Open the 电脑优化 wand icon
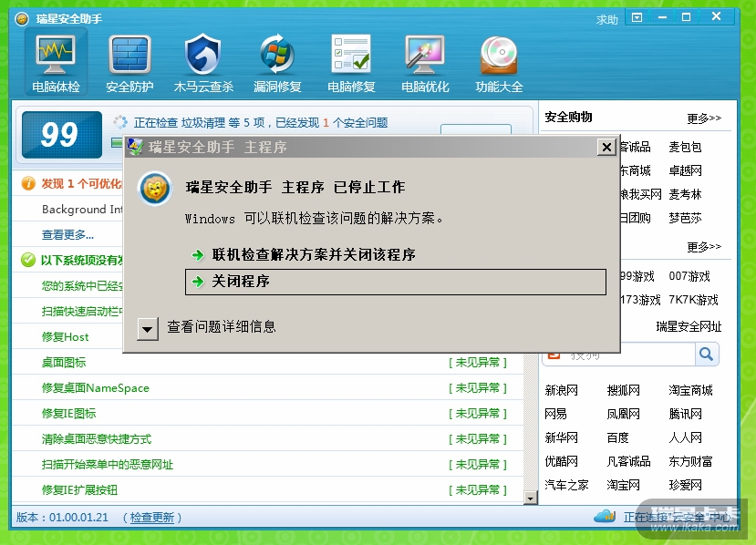 [425, 63]
